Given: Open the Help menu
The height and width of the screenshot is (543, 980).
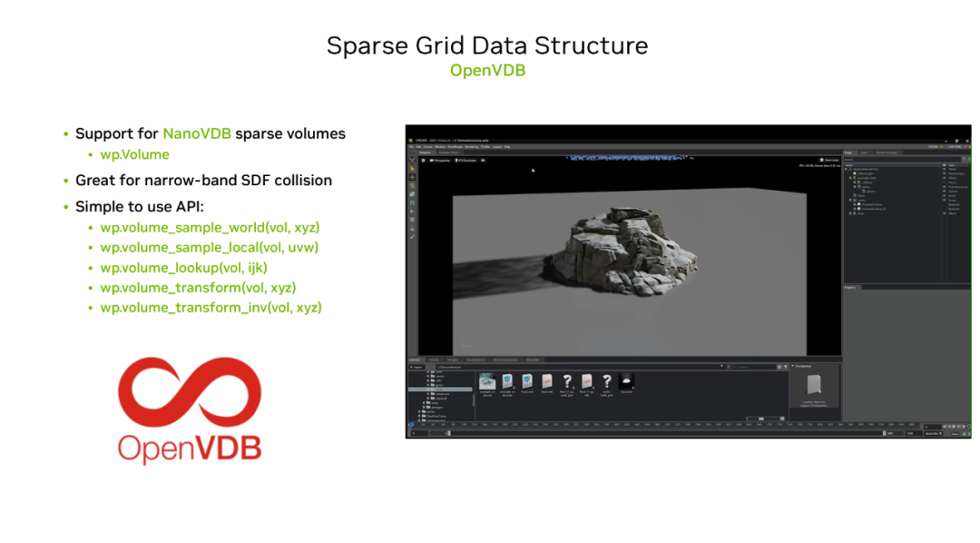Looking at the screenshot, I should 507,147.
